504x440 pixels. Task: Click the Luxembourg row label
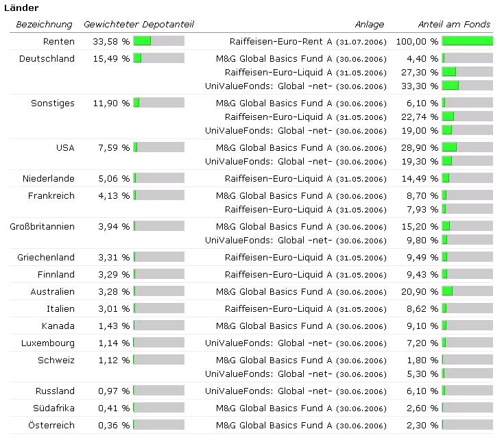48,343
